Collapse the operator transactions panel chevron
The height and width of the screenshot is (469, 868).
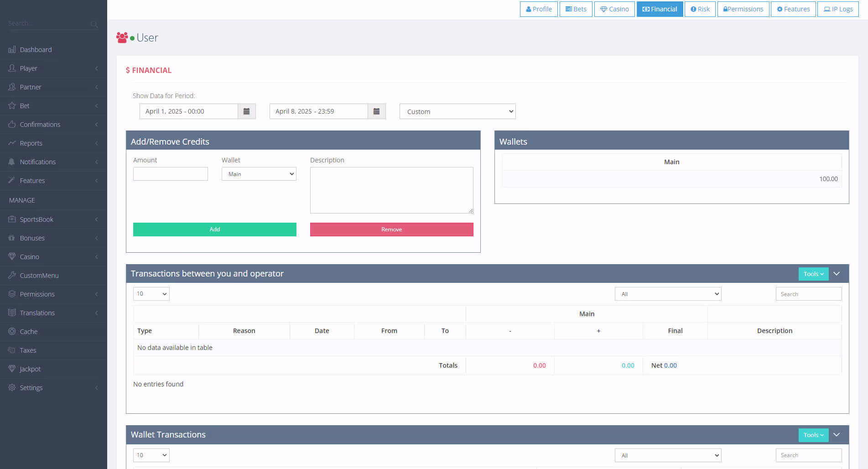[837, 274]
